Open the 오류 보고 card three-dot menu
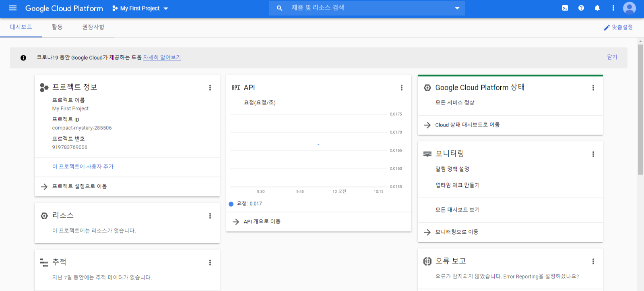The height and width of the screenshot is (291, 644). coord(593,261)
